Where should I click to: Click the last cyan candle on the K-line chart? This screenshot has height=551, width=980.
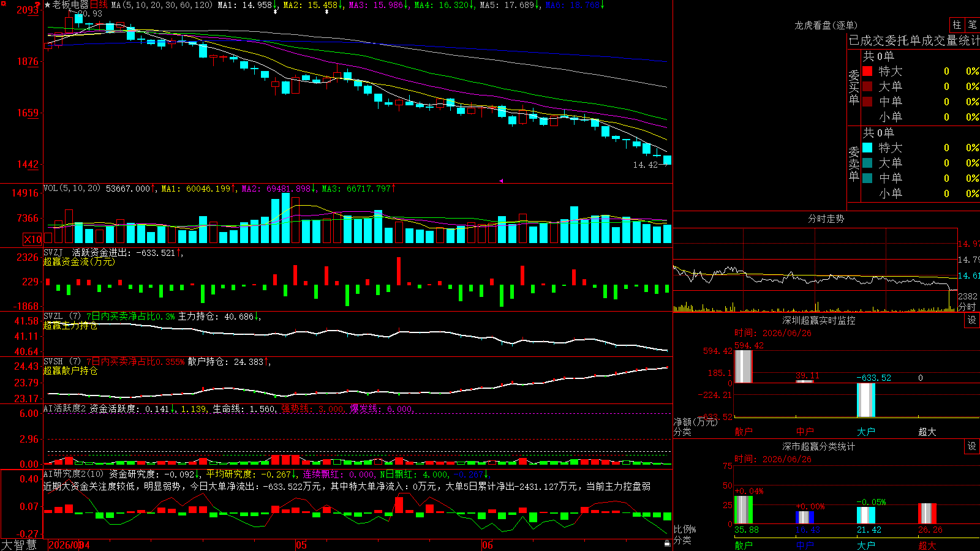668,160
